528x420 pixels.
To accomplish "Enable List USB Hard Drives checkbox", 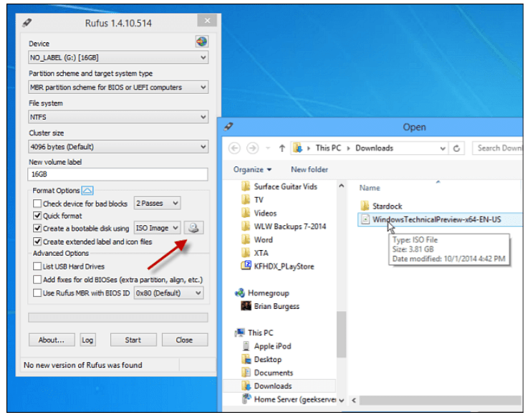I will 37,267.
